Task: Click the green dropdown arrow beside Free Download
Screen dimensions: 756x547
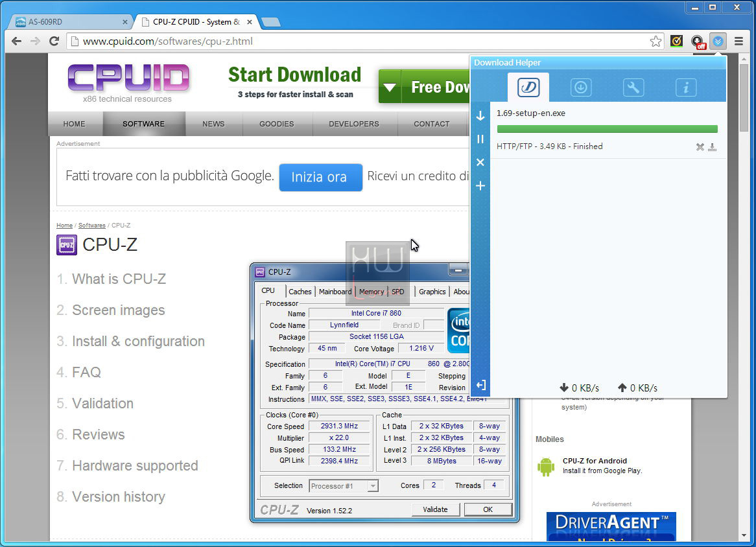Action: click(x=390, y=87)
